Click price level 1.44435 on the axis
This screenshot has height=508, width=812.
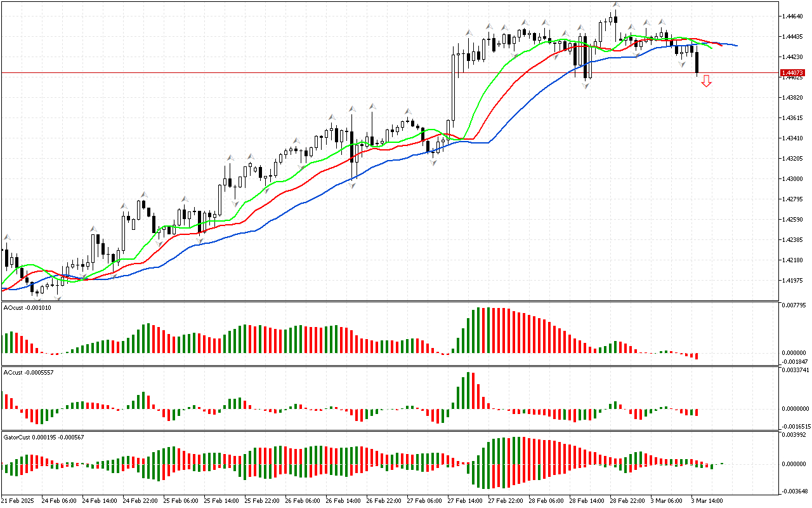(x=792, y=36)
